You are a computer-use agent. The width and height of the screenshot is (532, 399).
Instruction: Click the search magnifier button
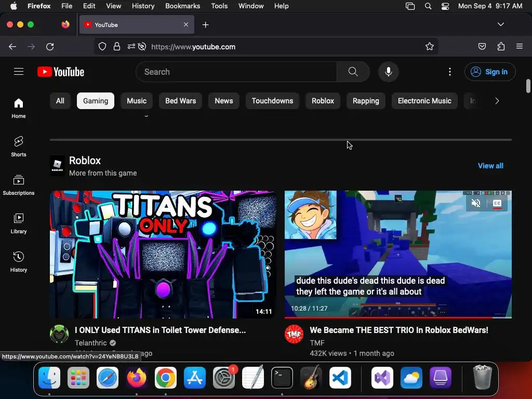[353, 72]
